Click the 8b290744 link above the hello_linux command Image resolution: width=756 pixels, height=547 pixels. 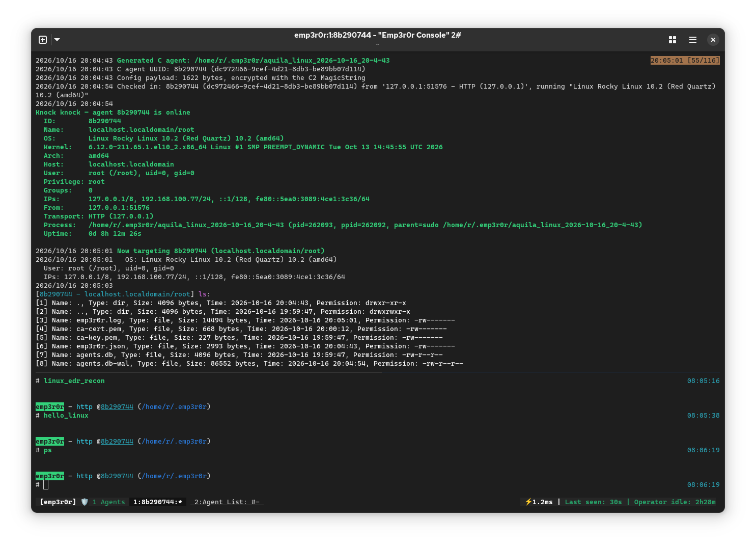coord(117,407)
